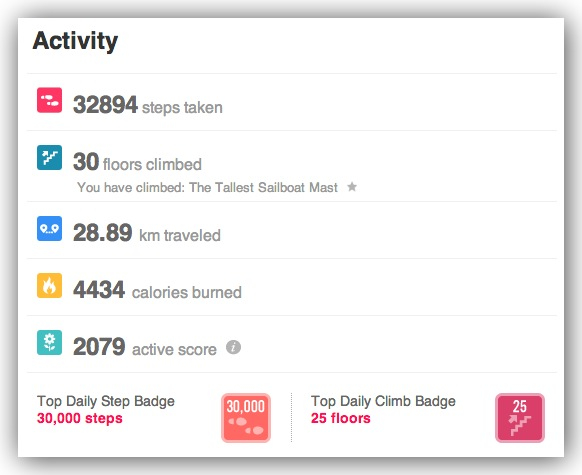Viewport: 582px width, 475px height.
Task: Click the pink steps footprint icon
Action: (49, 100)
